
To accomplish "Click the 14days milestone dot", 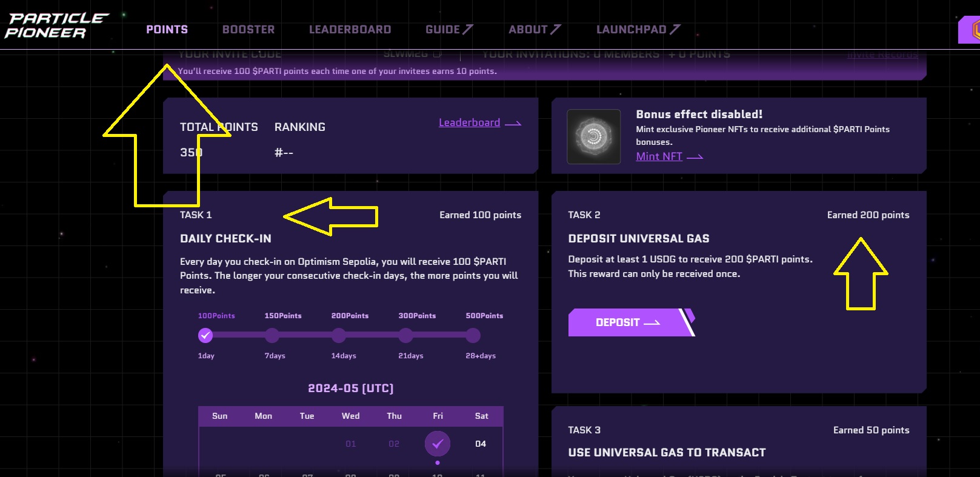I will (339, 335).
